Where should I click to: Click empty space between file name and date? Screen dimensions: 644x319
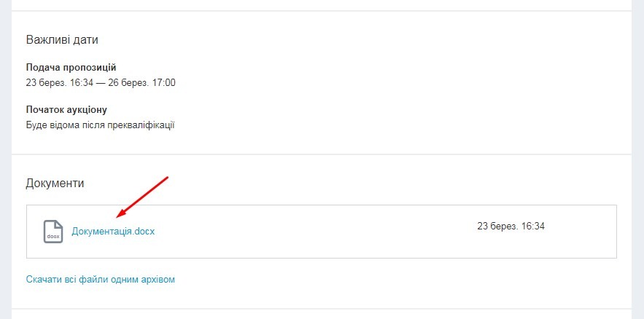[314, 232]
